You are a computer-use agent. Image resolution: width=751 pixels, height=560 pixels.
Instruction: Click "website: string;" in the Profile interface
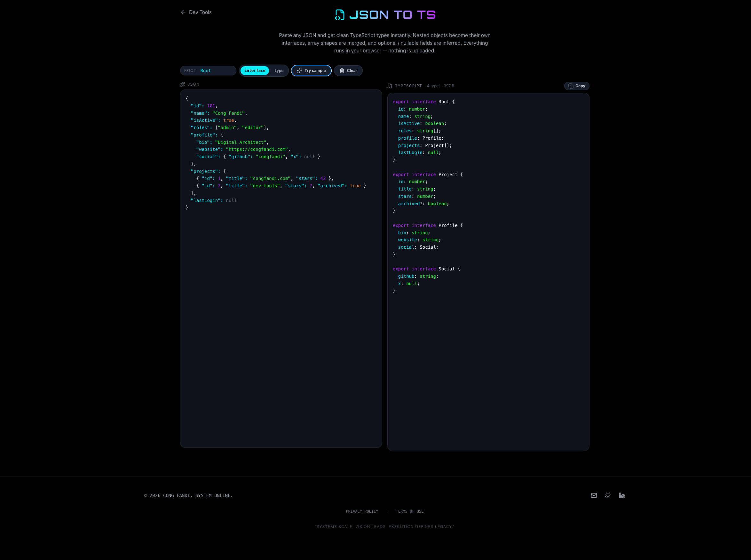419,240
